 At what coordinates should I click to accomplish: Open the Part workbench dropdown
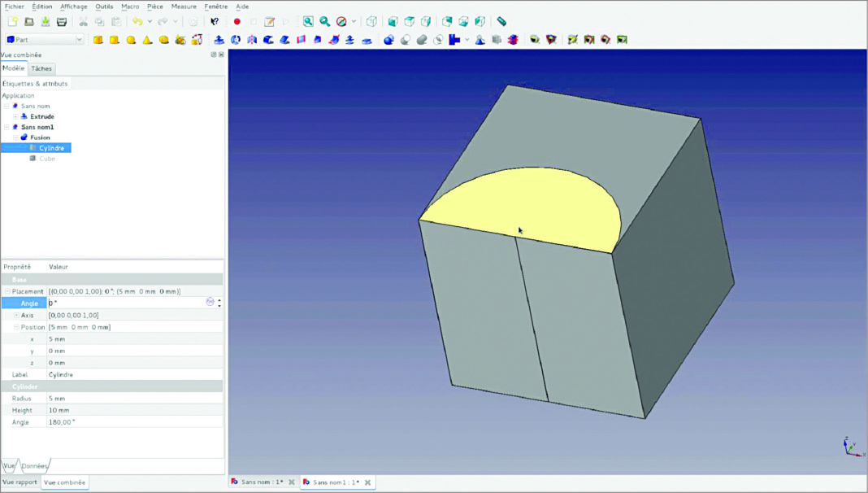click(79, 40)
